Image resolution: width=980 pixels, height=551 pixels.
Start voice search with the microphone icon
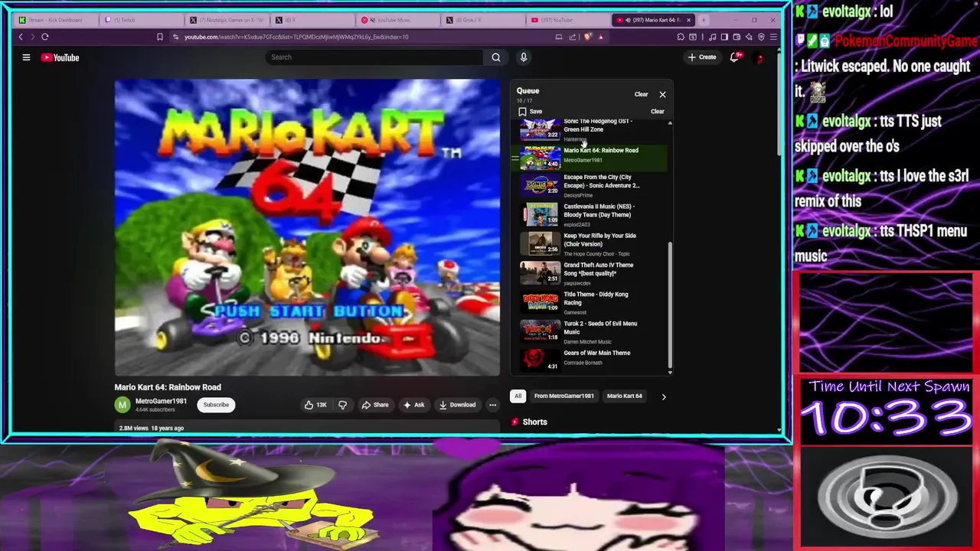pos(524,57)
